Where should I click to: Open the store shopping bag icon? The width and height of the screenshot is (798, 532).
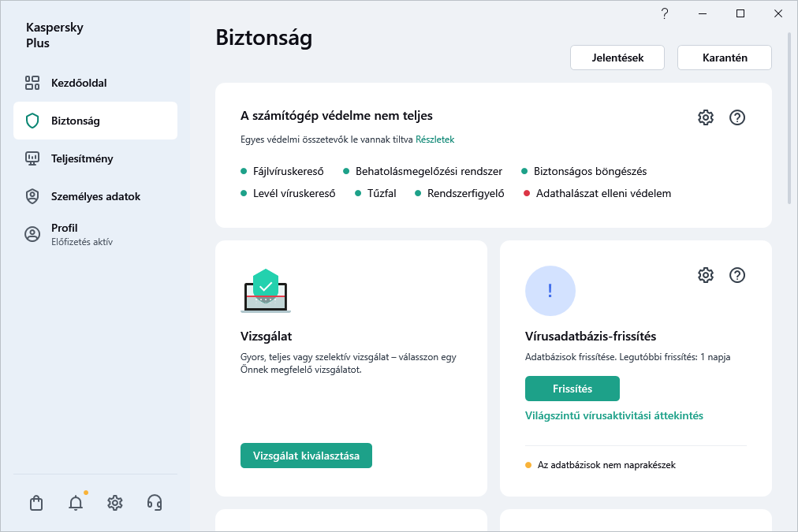(x=35, y=503)
